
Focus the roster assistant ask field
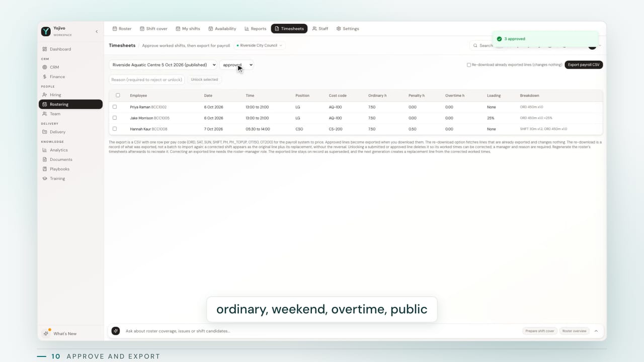click(x=322, y=331)
